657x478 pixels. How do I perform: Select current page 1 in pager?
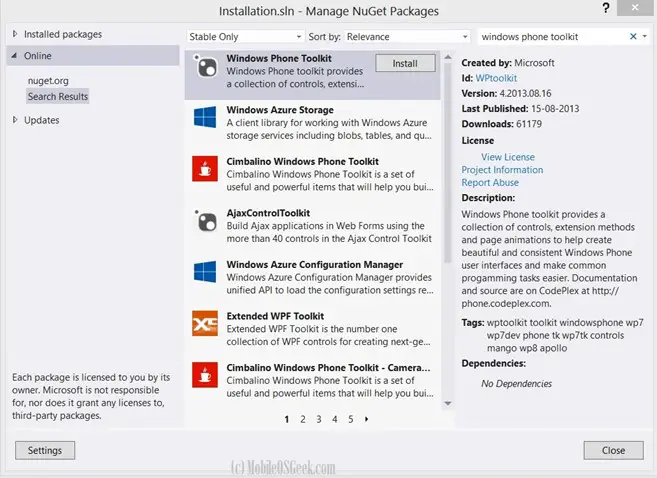tap(287, 419)
